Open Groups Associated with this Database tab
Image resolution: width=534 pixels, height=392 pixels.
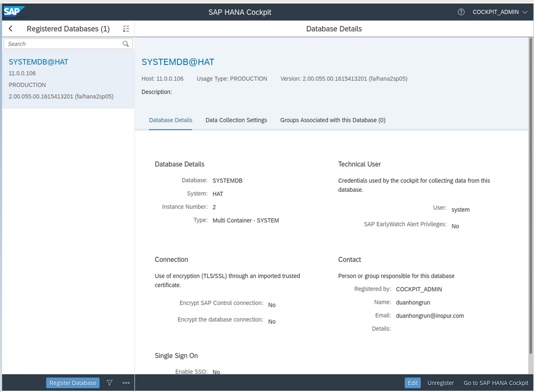333,120
